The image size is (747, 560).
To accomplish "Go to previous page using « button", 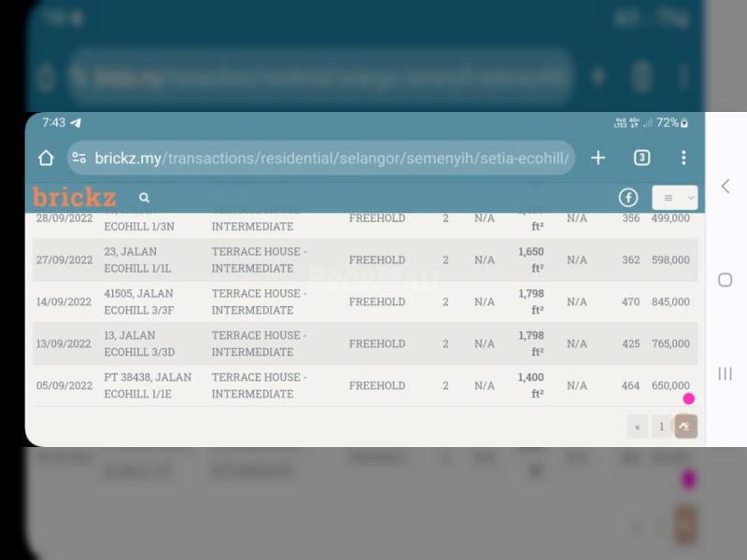I will point(638,427).
